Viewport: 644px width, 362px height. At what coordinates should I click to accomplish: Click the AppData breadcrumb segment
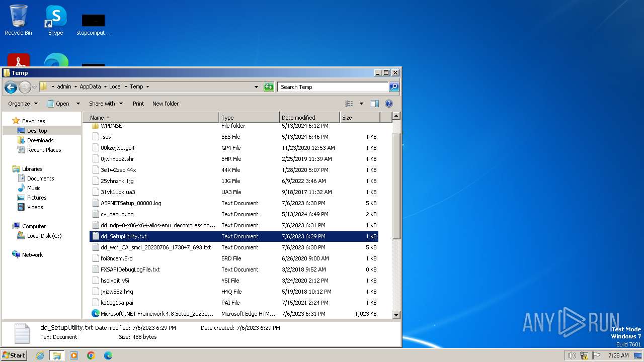coord(90,86)
